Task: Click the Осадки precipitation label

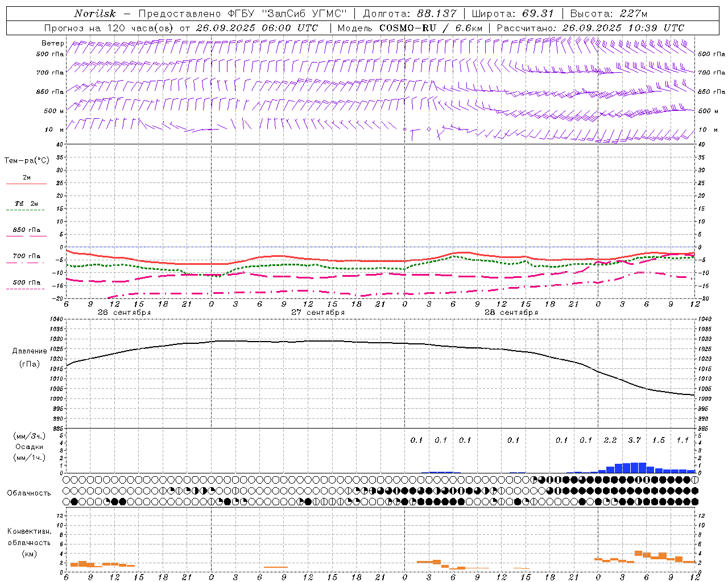Action: [x=29, y=447]
